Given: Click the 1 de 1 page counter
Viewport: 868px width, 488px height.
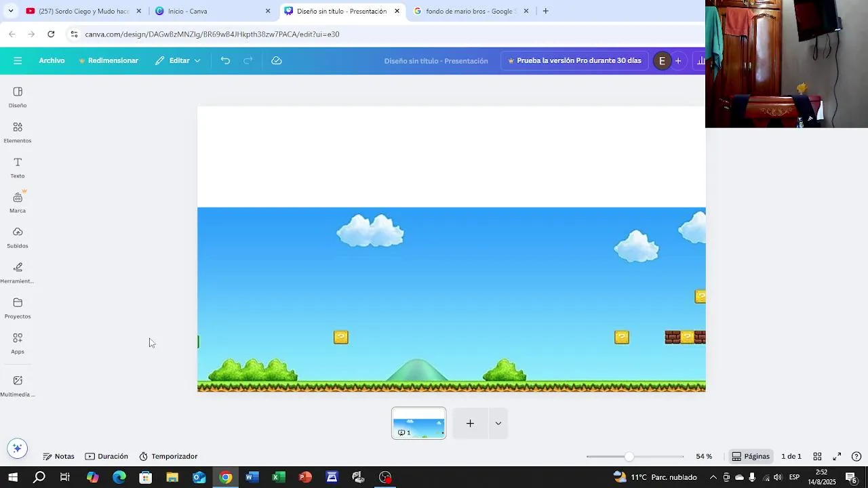Looking at the screenshot, I should 791,457.
